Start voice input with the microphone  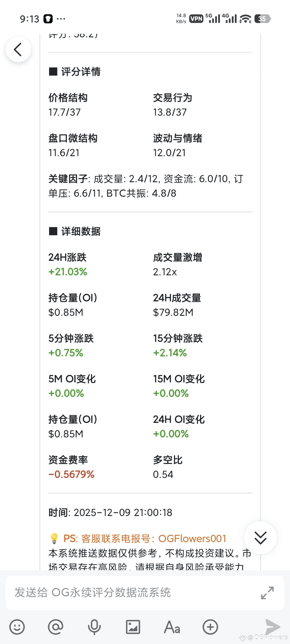[x=94, y=627]
